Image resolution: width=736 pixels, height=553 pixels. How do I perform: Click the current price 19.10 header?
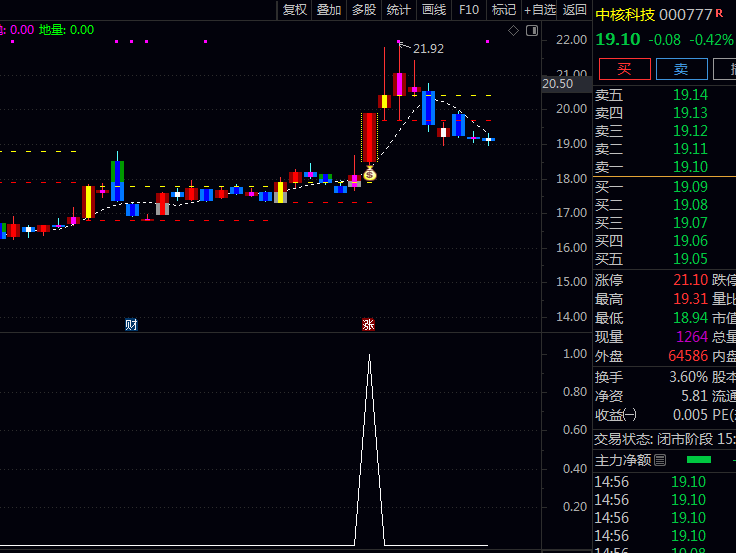(618, 39)
